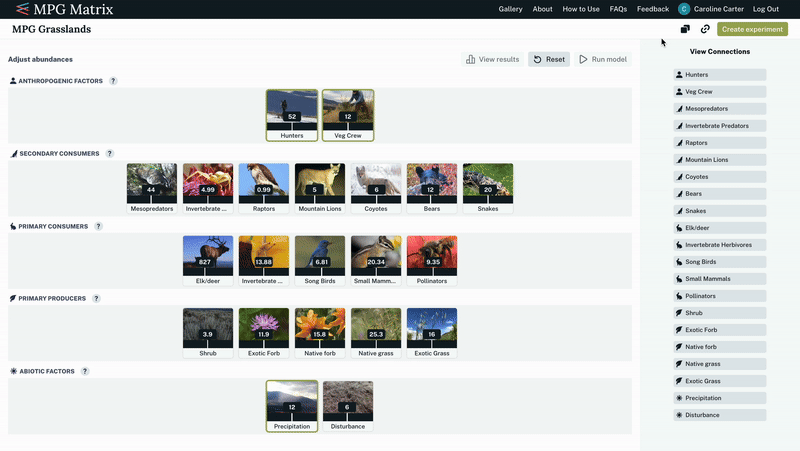Screen dimensions: 800x451
Task: Click the Run model button
Action: pos(603,59)
